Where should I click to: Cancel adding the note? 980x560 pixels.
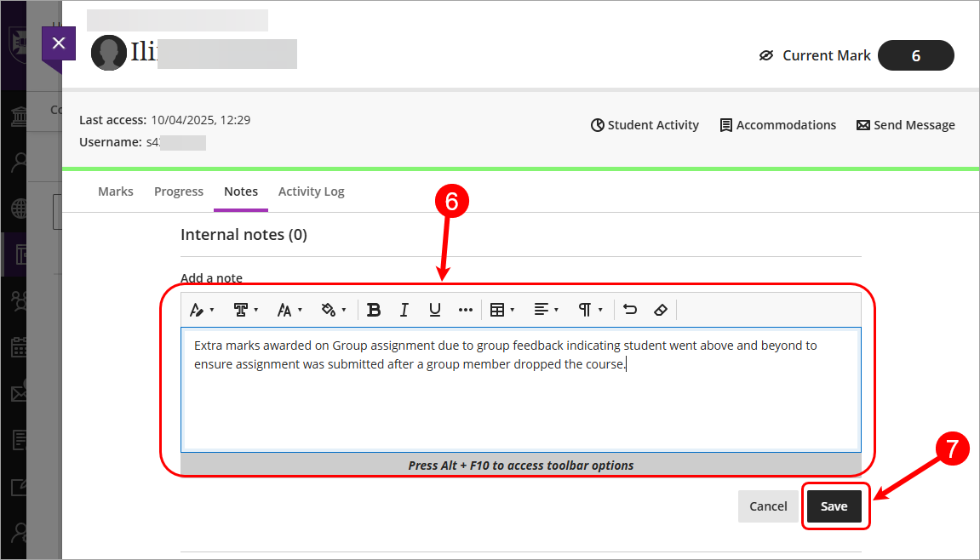(768, 506)
